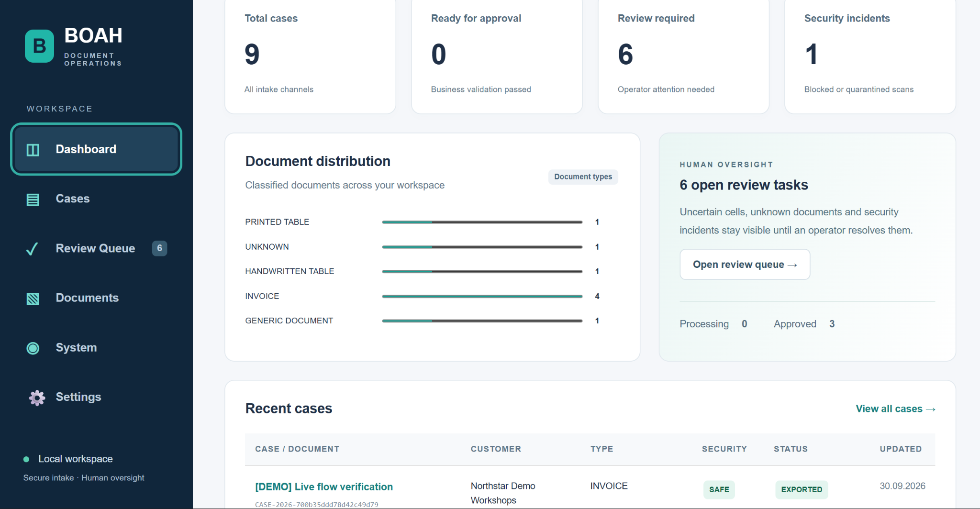The height and width of the screenshot is (509, 980).
Task: Click the BOAH logo icon
Action: 39,46
